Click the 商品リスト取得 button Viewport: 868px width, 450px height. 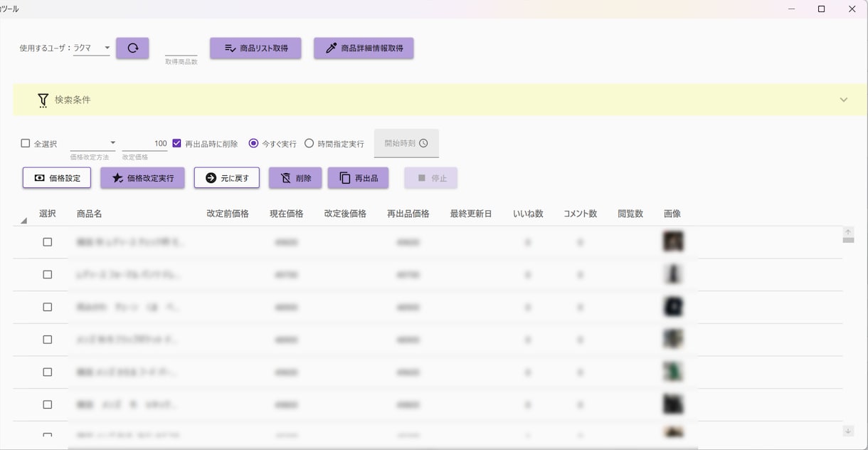point(255,48)
